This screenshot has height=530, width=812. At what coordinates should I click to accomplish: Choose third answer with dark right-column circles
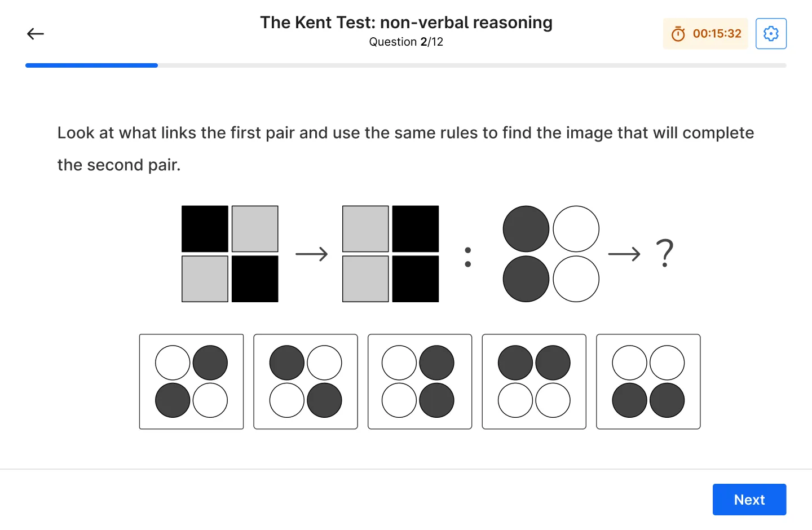[420, 382]
